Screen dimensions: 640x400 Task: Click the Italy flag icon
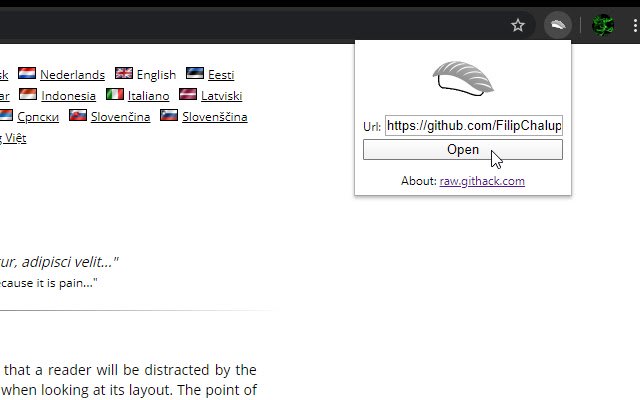coord(115,94)
